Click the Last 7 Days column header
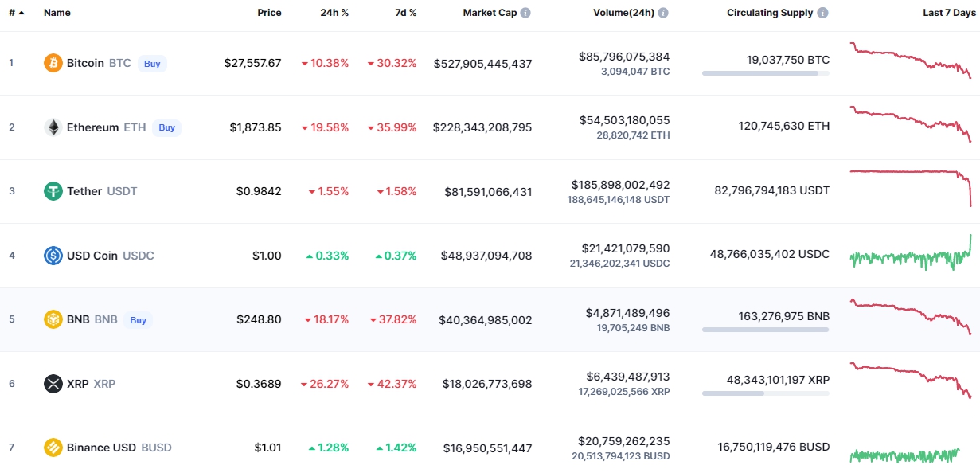Screen dimensions: 980x473 948,13
